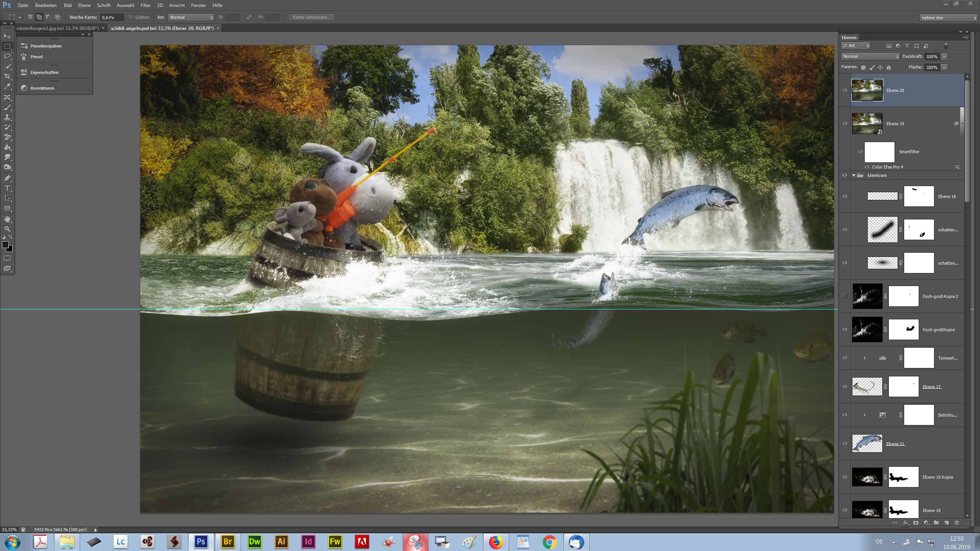
Task: Select the Zoom magnifier tool
Action: [x=7, y=229]
